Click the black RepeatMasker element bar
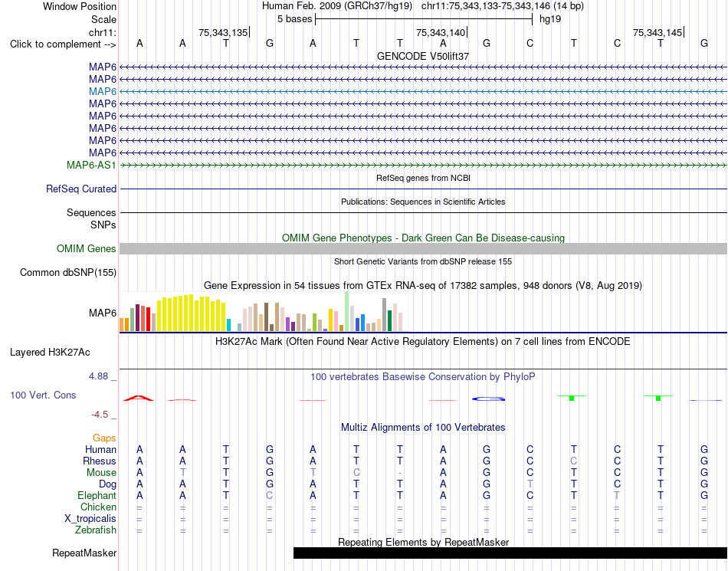Viewport: 728px width, 571px height. [510, 553]
